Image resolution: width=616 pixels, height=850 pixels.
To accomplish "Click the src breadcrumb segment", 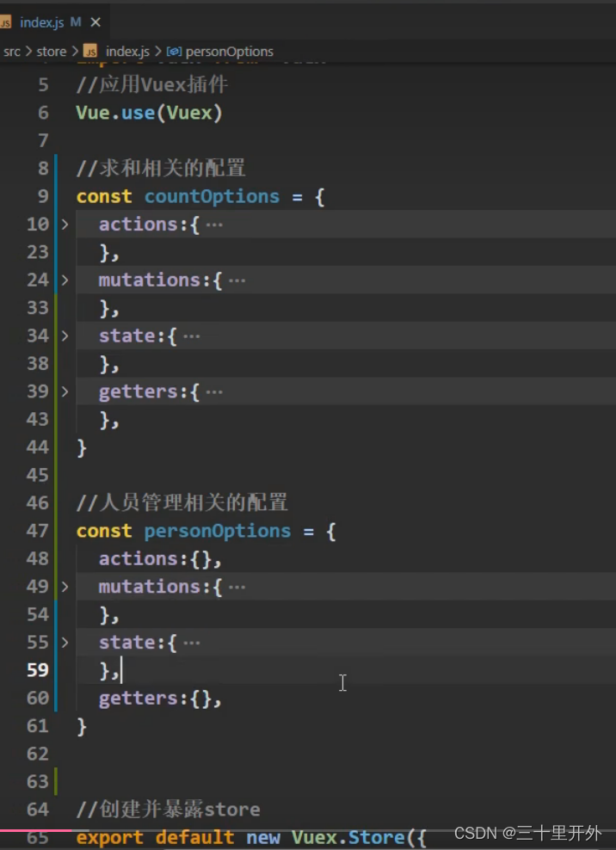I will (12, 52).
